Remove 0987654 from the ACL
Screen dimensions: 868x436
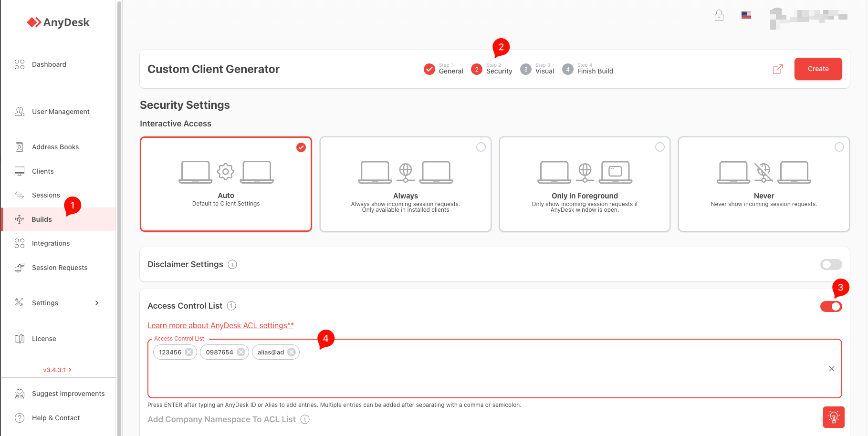click(x=241, y=352)
